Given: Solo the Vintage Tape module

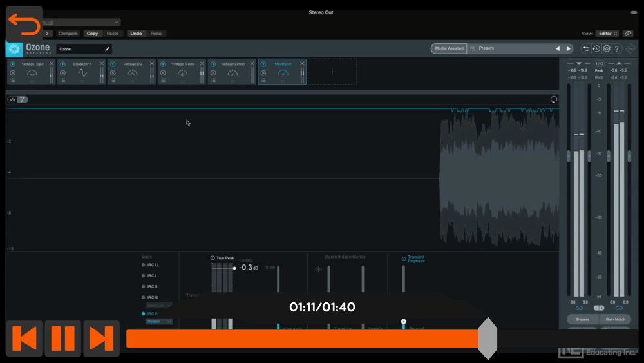Looking at the screenshot, I should coord(13,73).
